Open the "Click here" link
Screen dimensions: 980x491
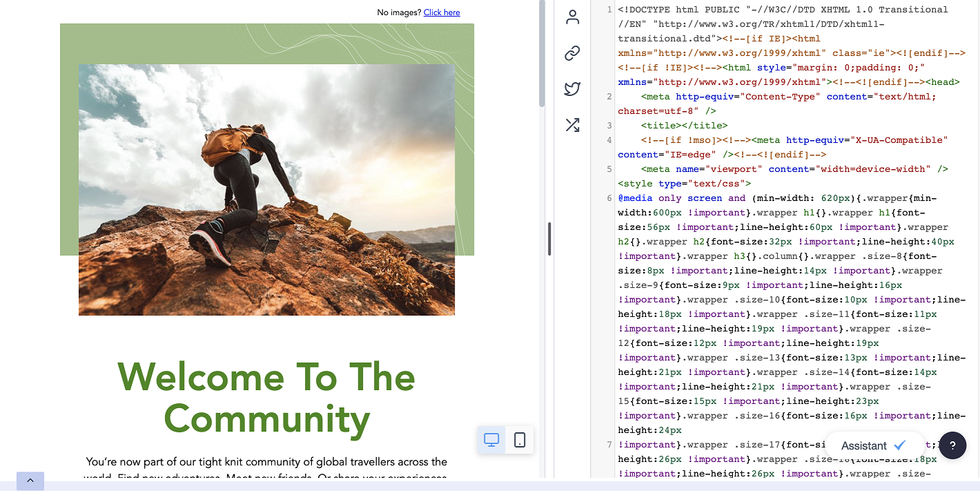click(x=442, y=12)
